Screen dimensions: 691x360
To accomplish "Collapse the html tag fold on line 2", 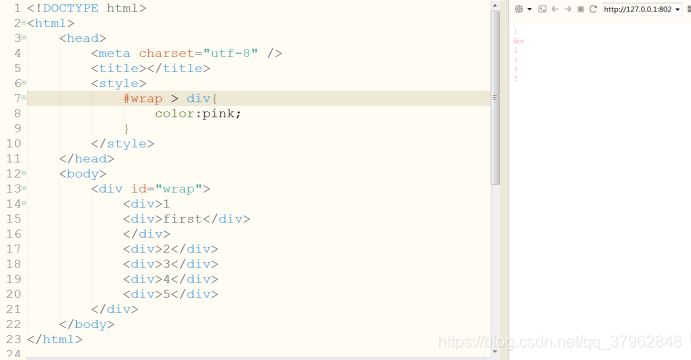I will tap(24, 22).
